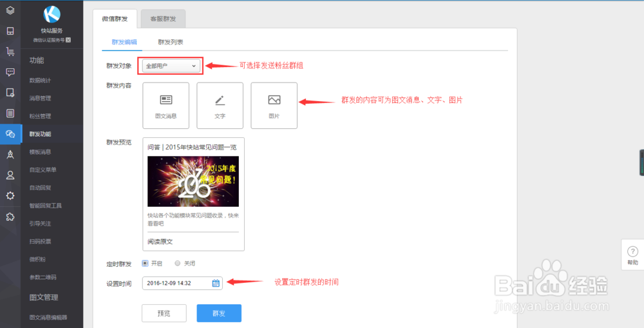
Task: Click the stacked layers icon in left rail
Action: point(10,10)
